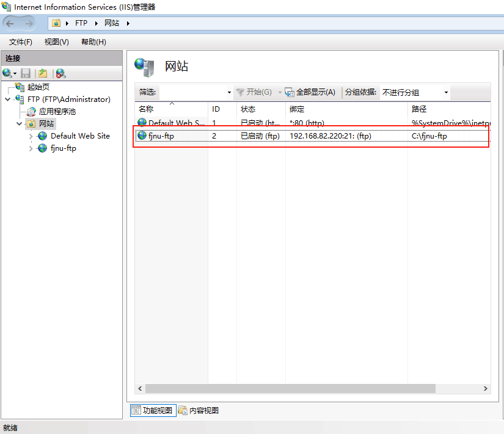504x434 pixels.
Task: Click the application pools icon in tree
Action: click(x=31, y=112)
